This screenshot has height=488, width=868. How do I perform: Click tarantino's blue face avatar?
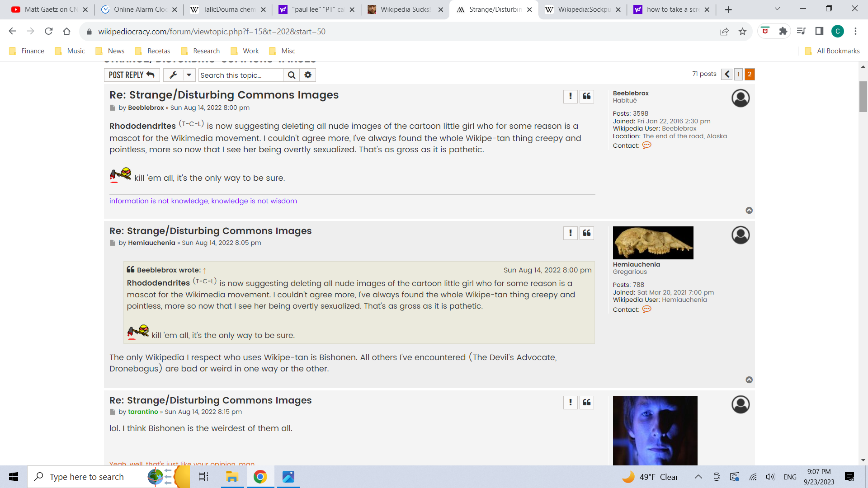pos(655,430)
